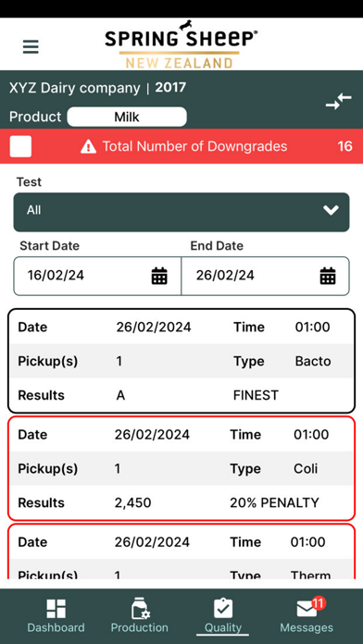This screenshot has height=644, width=363.
Task: Open Messages envelope icon
Action: tap(307, 609)
